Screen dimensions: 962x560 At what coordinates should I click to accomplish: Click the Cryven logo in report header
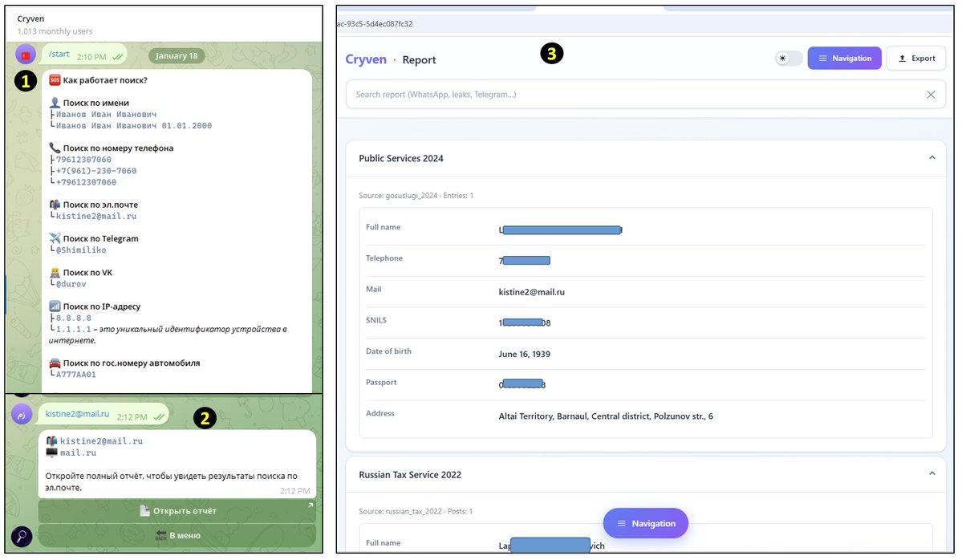pyautogui.click(x=366, y=59)
